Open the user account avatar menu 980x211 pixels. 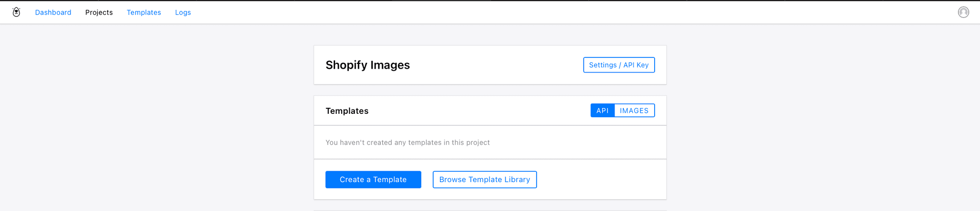(x=963, y=12)
